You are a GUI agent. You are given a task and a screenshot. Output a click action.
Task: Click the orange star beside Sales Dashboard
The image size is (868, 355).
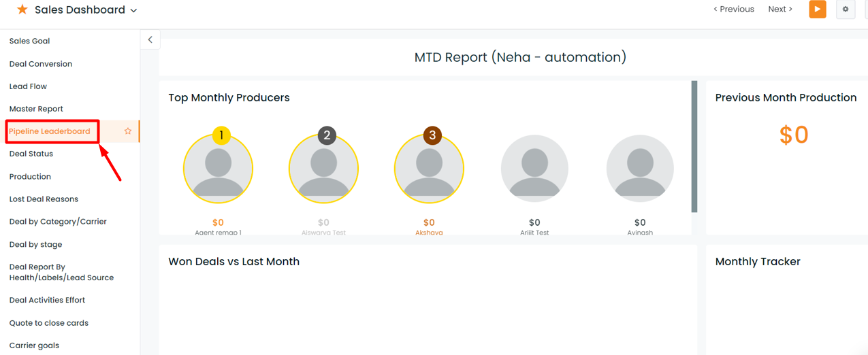tap(22, 10)
